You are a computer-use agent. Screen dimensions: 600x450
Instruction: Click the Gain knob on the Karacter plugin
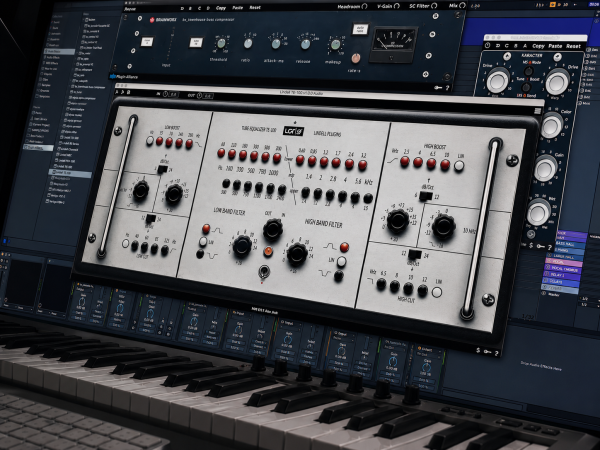(545, 168)
